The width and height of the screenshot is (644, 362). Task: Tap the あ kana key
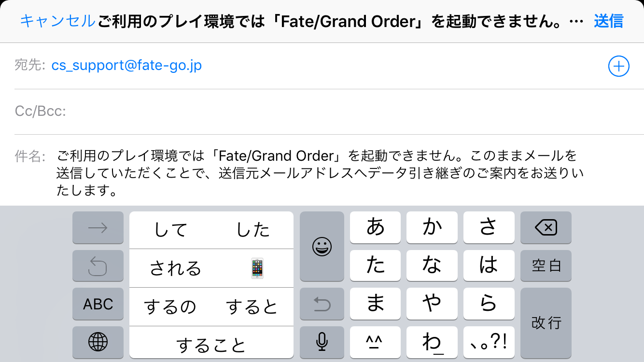click(x=375, y=227)
